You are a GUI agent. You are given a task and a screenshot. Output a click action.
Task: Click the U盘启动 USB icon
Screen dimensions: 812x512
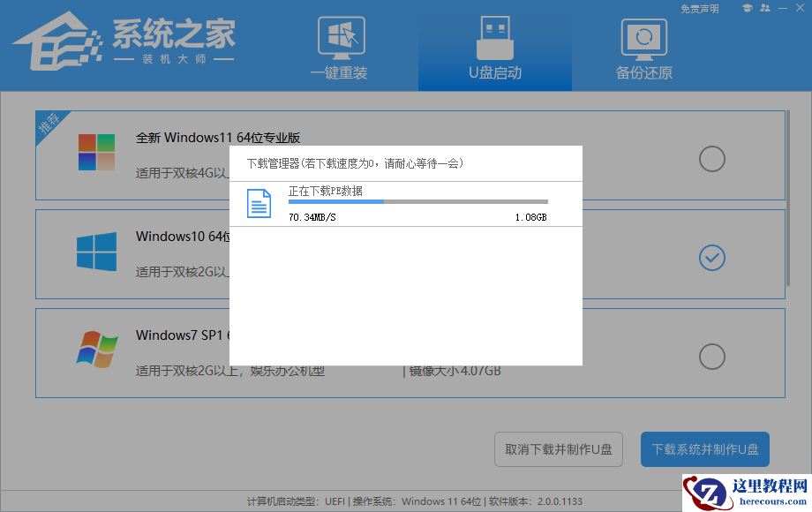tap(494, 35)
